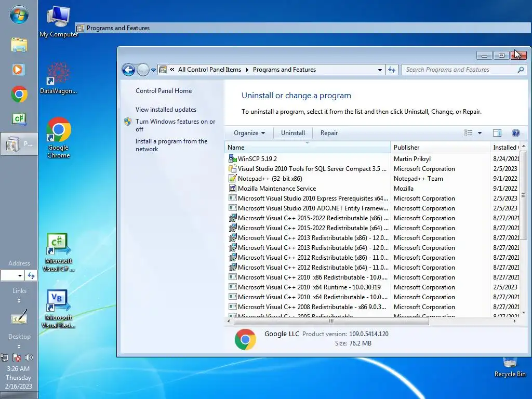Click the search magnifier icon
The width and height of the screenshot is (532, 399).
coord(521,70)
